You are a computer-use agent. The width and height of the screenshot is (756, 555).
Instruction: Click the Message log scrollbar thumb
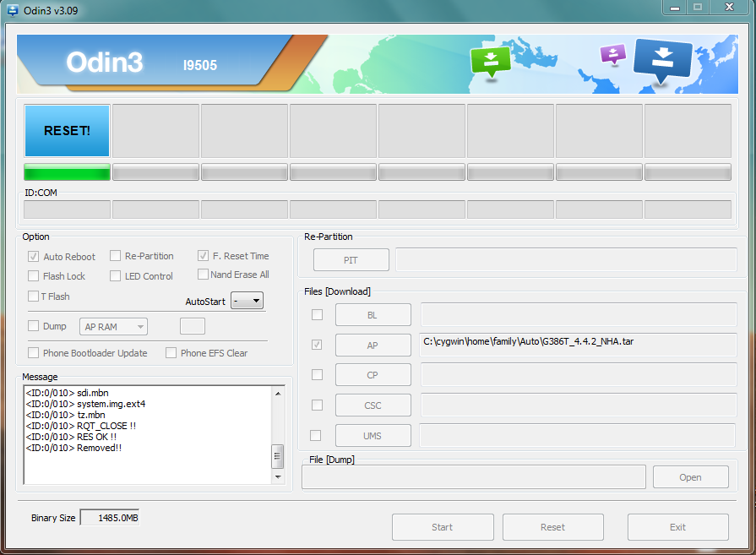click(278, 456)
